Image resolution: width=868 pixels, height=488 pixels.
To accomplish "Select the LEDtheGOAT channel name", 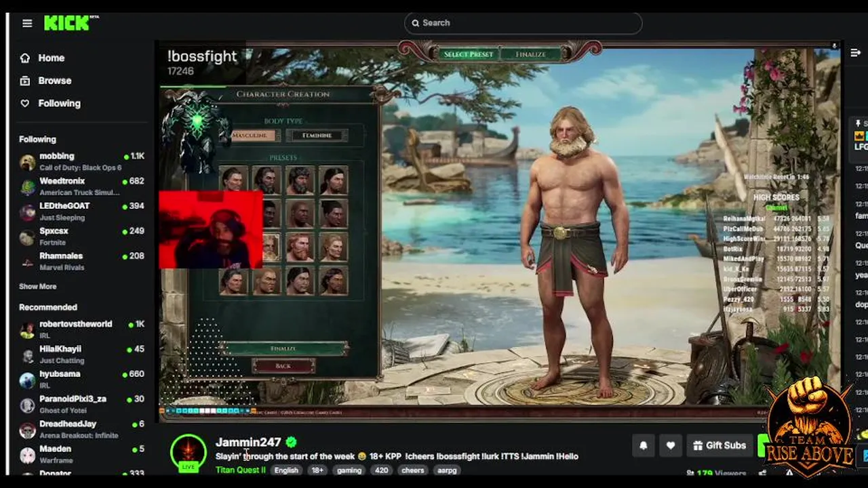I will pyautogui.click(x=64, y=206).
